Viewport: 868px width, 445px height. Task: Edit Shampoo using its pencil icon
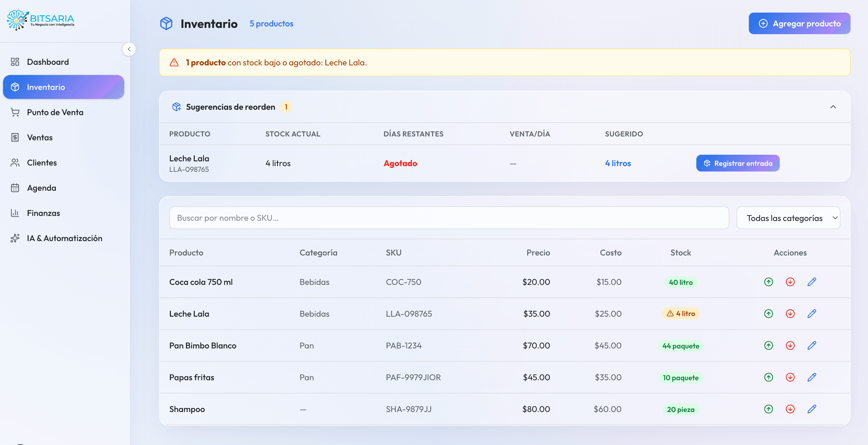tap(812, 409)
